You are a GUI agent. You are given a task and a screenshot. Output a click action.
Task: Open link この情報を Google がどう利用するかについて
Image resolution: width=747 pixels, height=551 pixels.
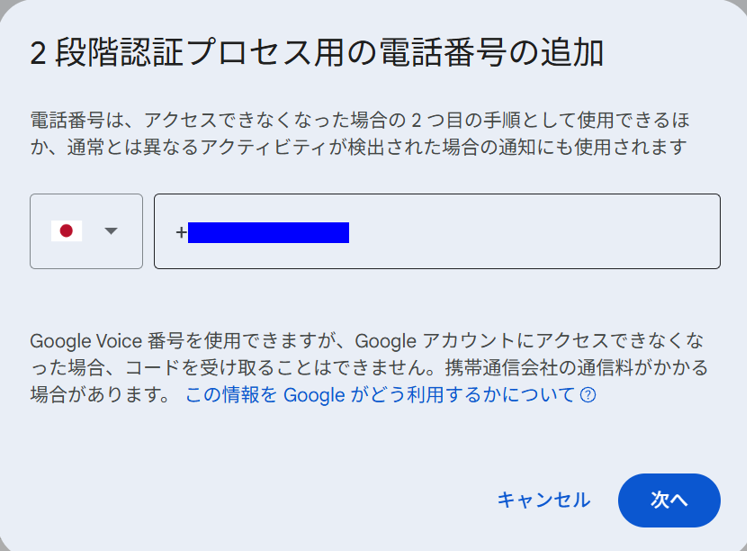379,395
